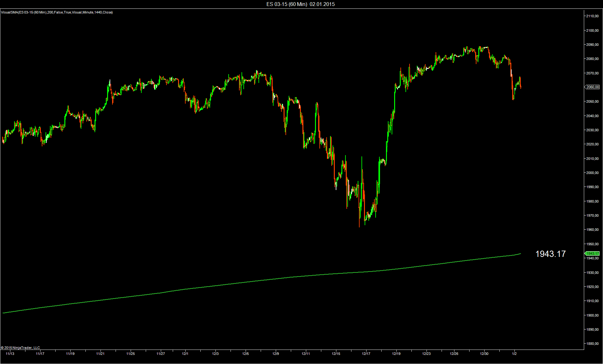Click the 2010,00 price axis label
The width and height of the screenshot is (603, 364).
pos(592,159)
